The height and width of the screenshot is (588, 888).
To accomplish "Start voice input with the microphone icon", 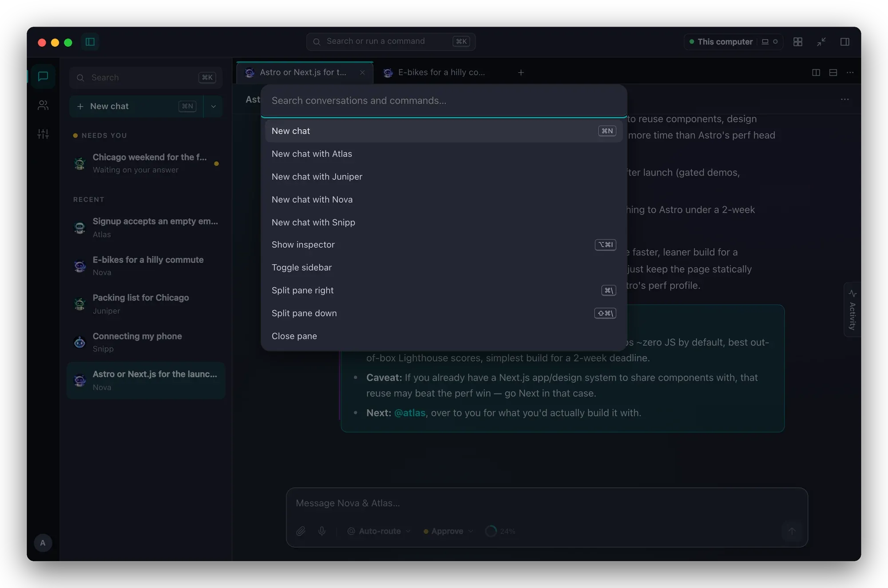I will click(x=322, y=531).
